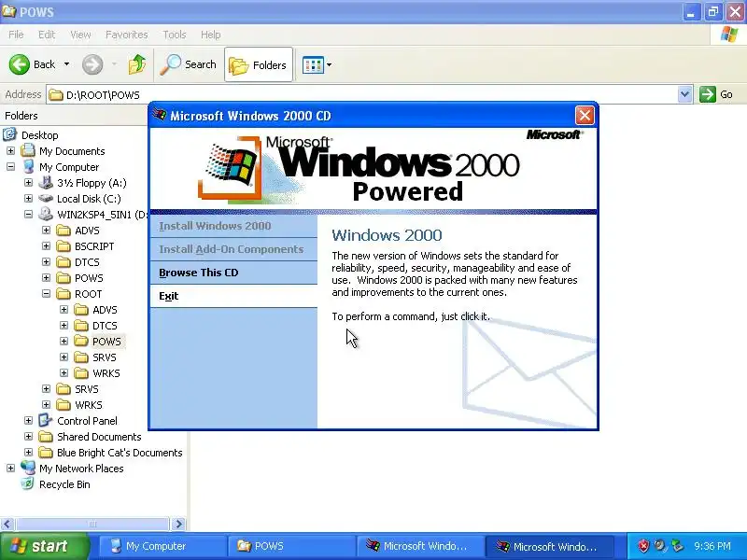
Task: Click the Forward arrow icon in toolbar
Action: [92, 64]
